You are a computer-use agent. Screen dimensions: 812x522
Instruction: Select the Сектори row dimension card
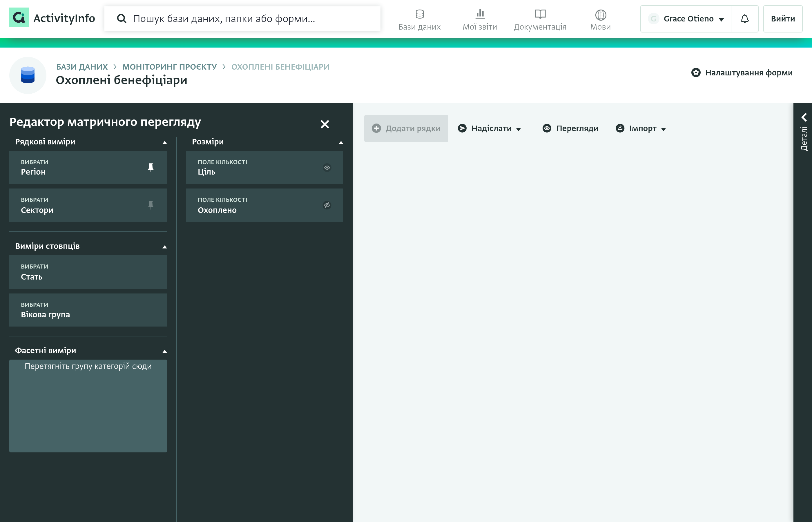click(88, 205)
